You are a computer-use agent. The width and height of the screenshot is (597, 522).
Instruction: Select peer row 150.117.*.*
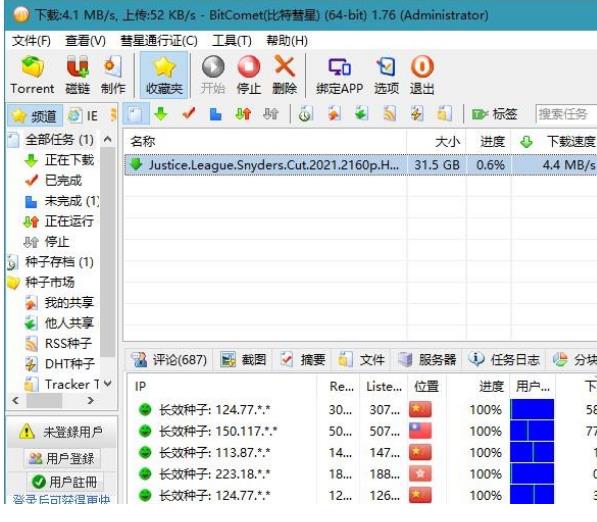pyautogui.click(x=362, y=431)
